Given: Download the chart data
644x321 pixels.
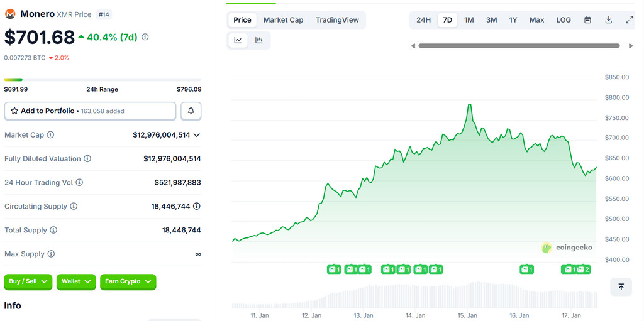Looking at the screenshot, I should click(608, 20).
